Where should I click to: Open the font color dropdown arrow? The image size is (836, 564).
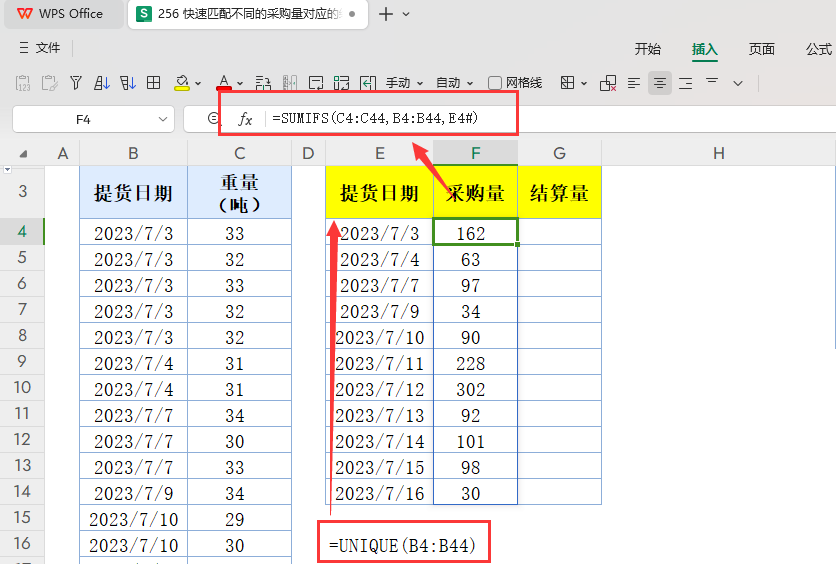pos(240,83)
